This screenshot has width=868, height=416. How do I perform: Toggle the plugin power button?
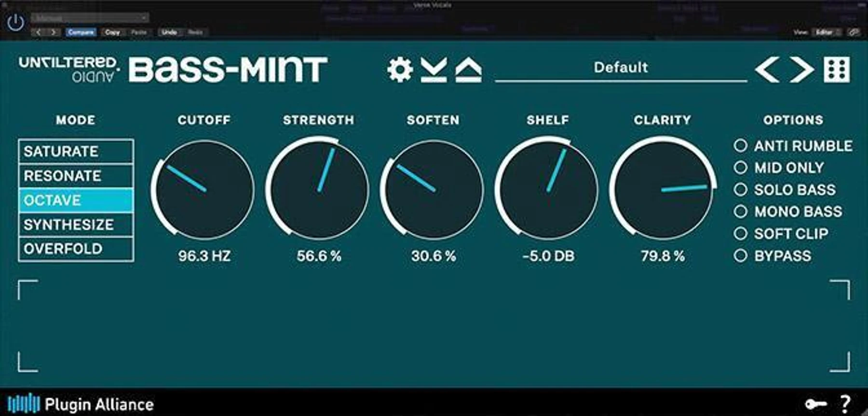(x=16, y=23)
